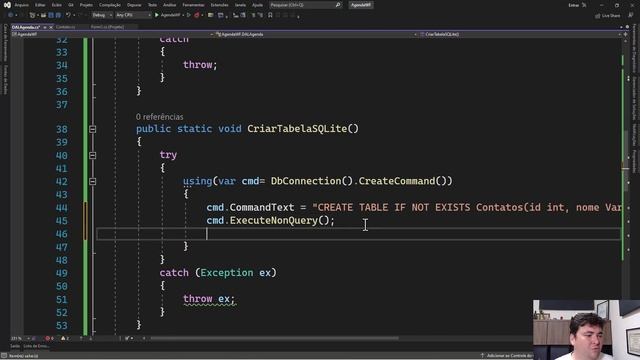Open the Ajuda menu
Screen dimensions: 640x360
click(x=257, y=5)
